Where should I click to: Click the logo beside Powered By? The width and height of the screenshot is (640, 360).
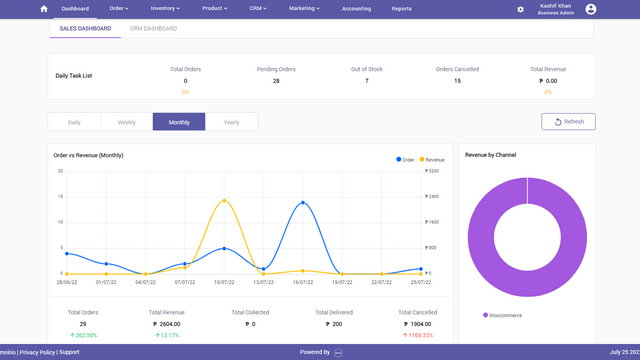(x=338, y=353)
